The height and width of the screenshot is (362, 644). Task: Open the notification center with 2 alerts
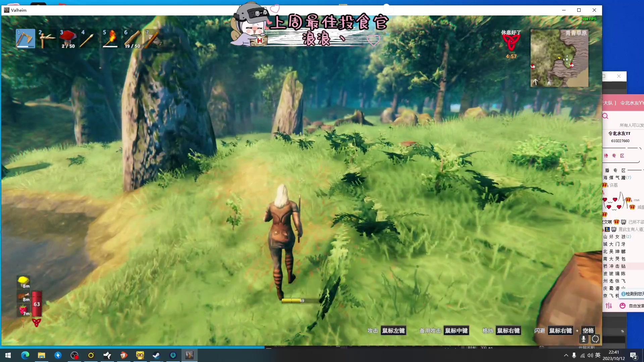pyautogui.click(x=634, y=356)
